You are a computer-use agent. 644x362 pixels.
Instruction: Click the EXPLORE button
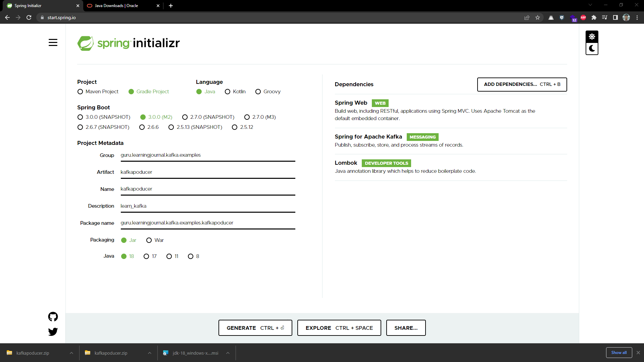click(x=339, y=328)
